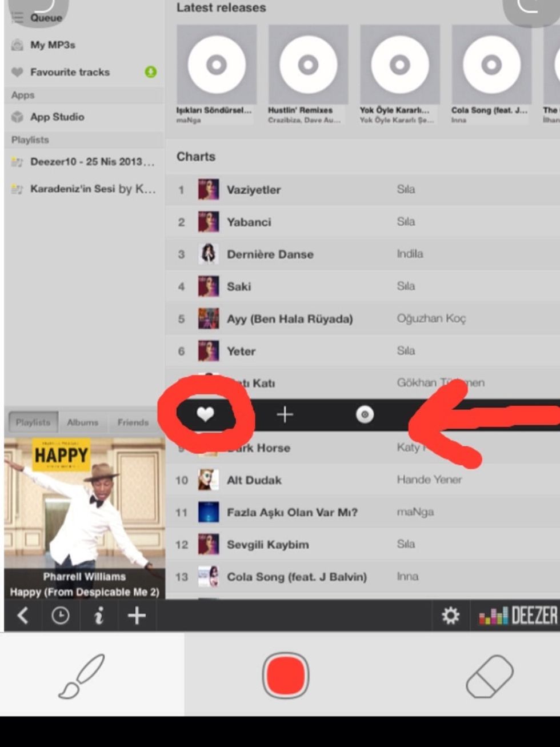This screenshot has width=560, height=747.
Task: Open playback history via the clock icon
Action: coord(60,616)
